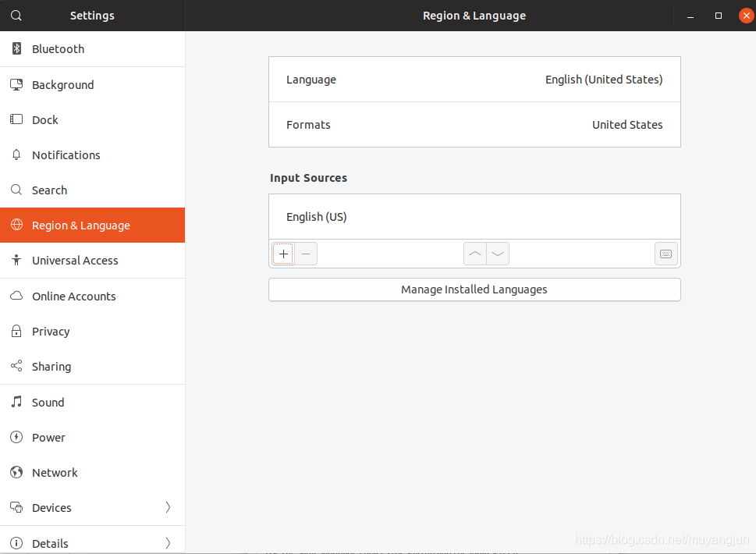756x554 pixels.
Task: Click the Privacy lock icon
Action: coord(16,331)
